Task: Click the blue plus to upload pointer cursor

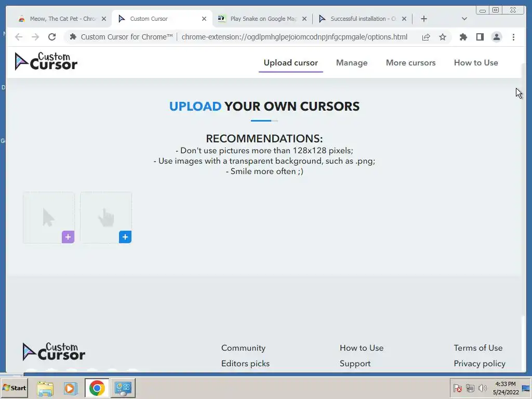Action: (125, 237)
